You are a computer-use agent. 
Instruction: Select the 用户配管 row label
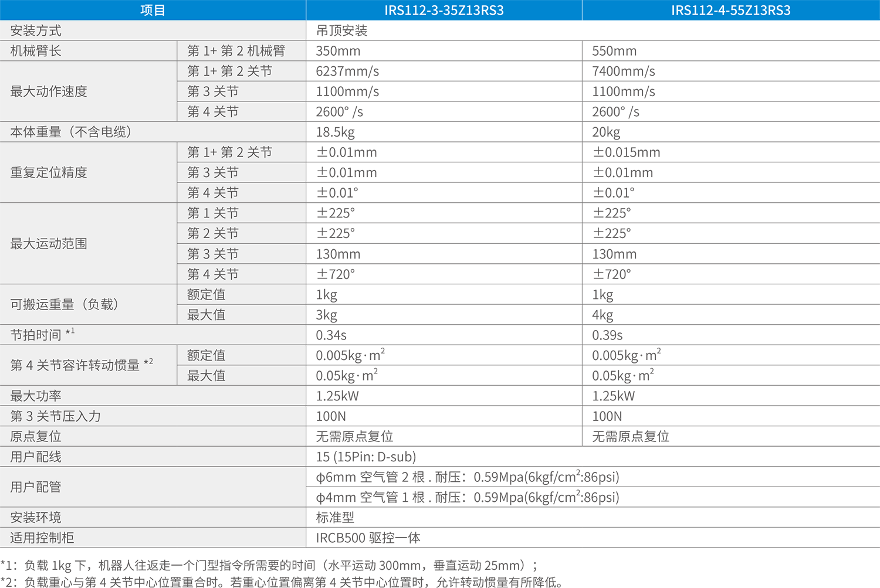click(x=36, y=487)
